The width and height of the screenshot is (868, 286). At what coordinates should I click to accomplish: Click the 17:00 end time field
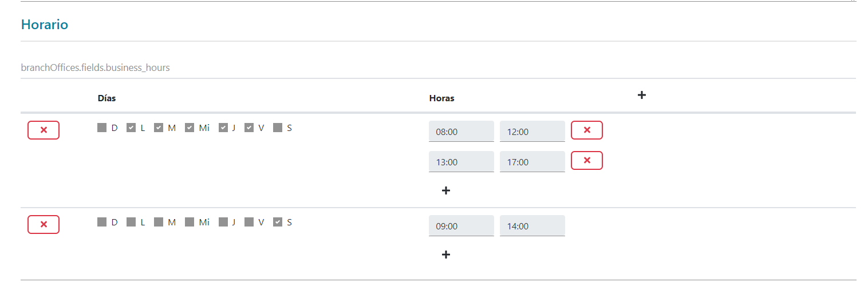(532, 162)
